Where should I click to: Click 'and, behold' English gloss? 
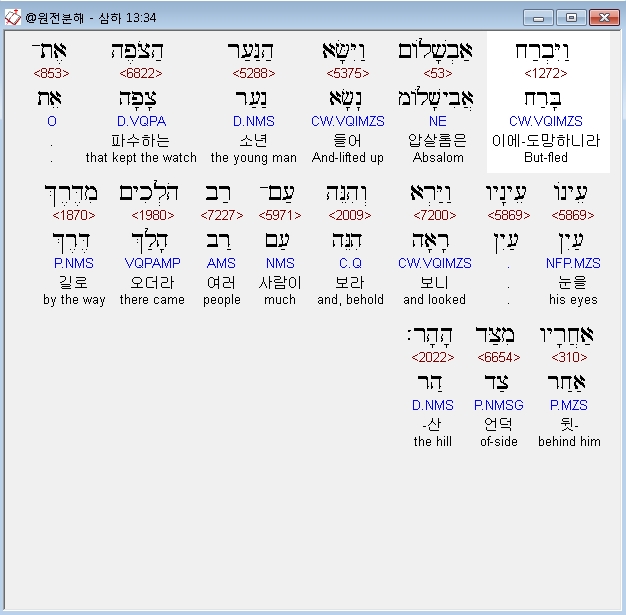350,300
